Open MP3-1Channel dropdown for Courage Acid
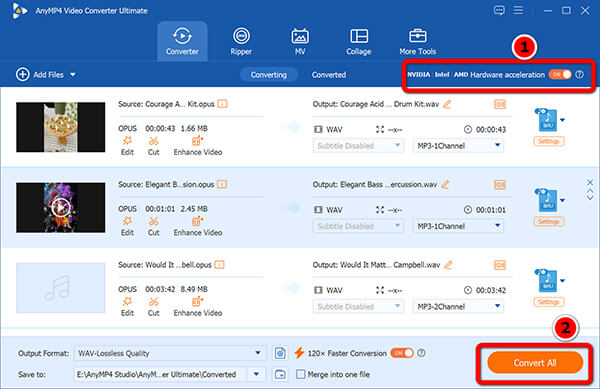Screen dimensions: 600x389 [458, 146]
